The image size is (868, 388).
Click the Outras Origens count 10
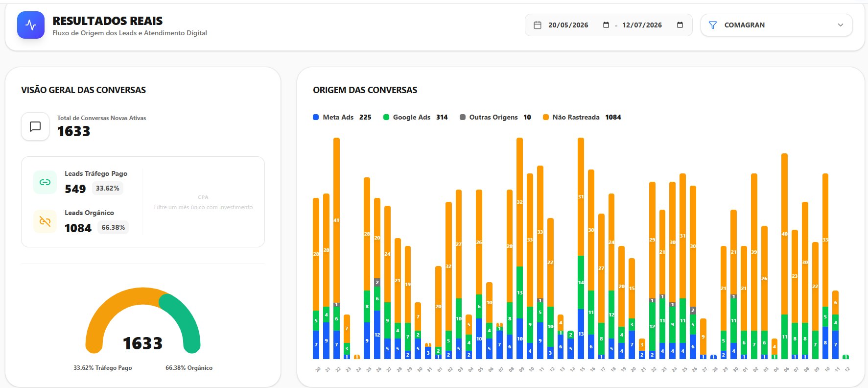(x=527, y=117)
